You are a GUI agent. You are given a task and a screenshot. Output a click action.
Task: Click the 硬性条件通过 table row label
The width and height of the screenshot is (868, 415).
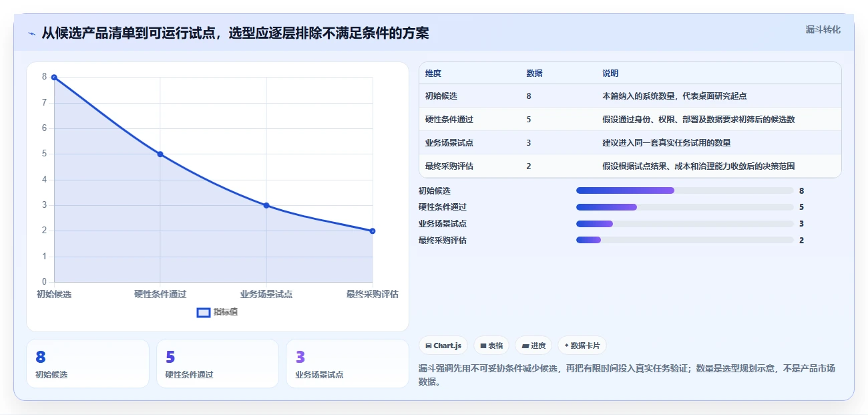(x=449, y=120)
